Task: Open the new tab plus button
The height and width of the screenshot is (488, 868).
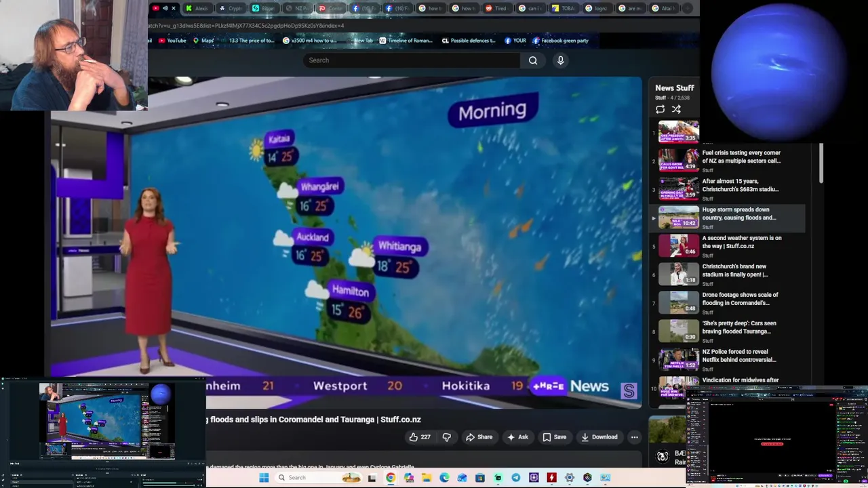Action: click(x=688, y=8)
